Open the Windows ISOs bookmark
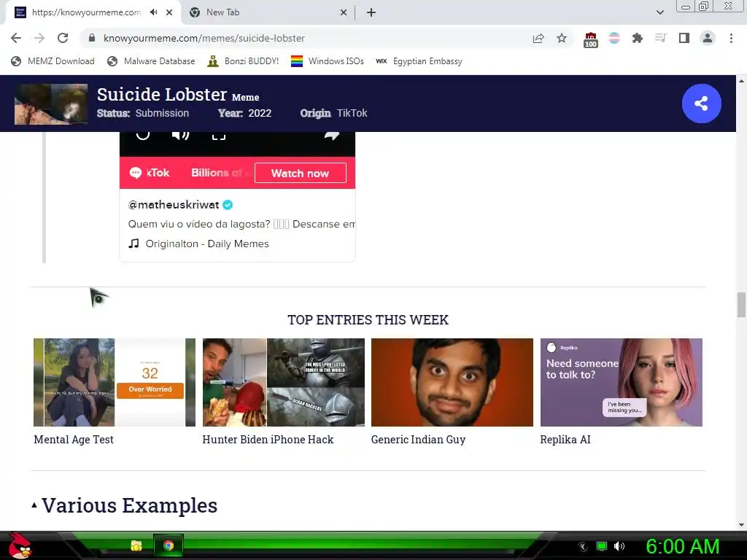Viewport: 747px width, 560px height. point(328,61)
